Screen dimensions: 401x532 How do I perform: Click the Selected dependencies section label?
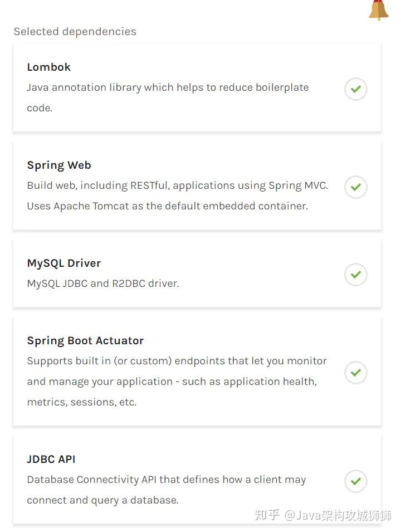(75, 32)
